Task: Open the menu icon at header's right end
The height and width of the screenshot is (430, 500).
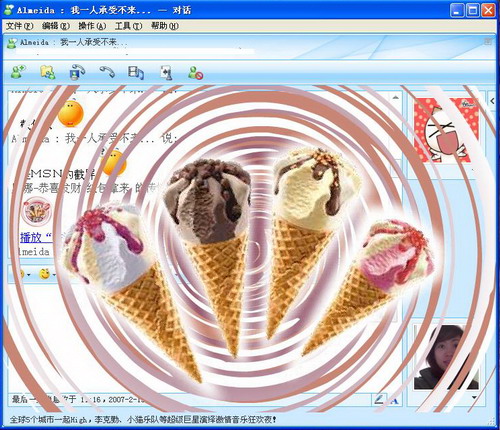Action: (x=488, y=42)
